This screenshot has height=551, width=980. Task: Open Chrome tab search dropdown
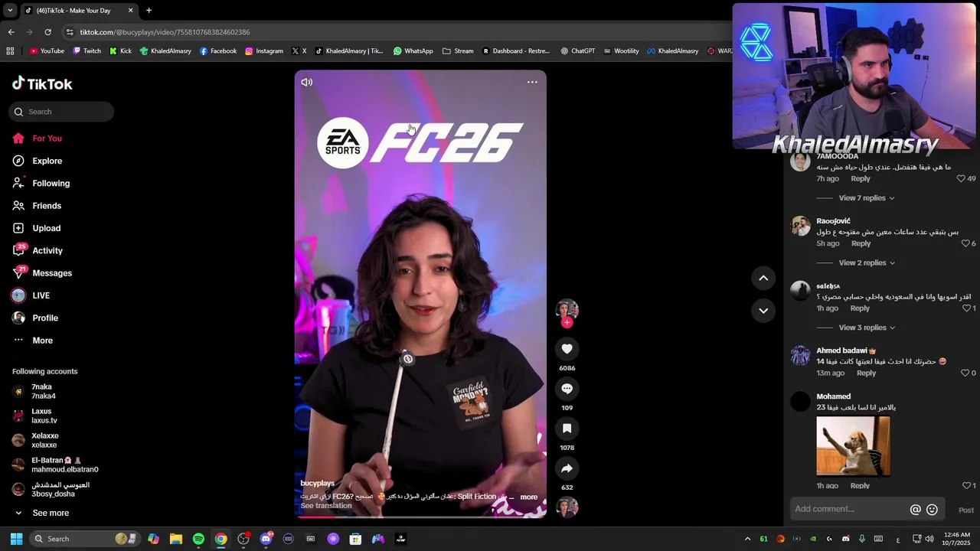point(10,11)
